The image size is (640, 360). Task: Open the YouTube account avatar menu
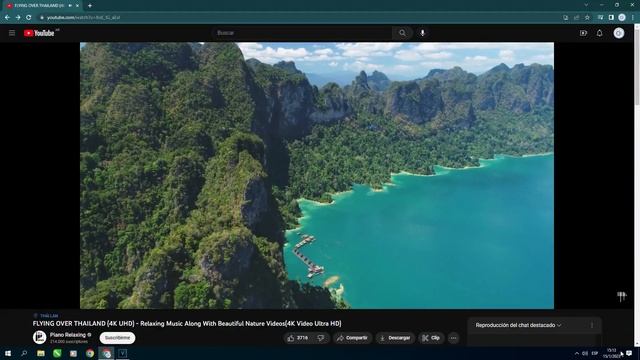619,33
